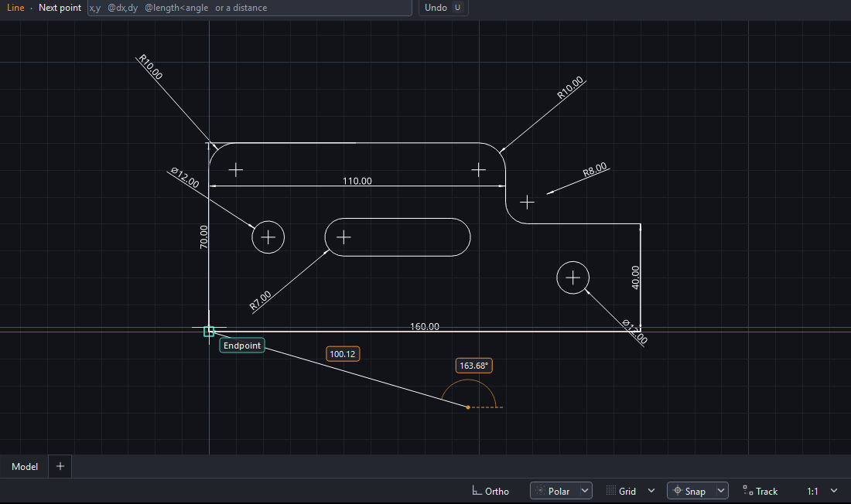This screenshot has height=504, width=851.
Task: Switch to the Model tab
Action: click(x=25, y=467)
